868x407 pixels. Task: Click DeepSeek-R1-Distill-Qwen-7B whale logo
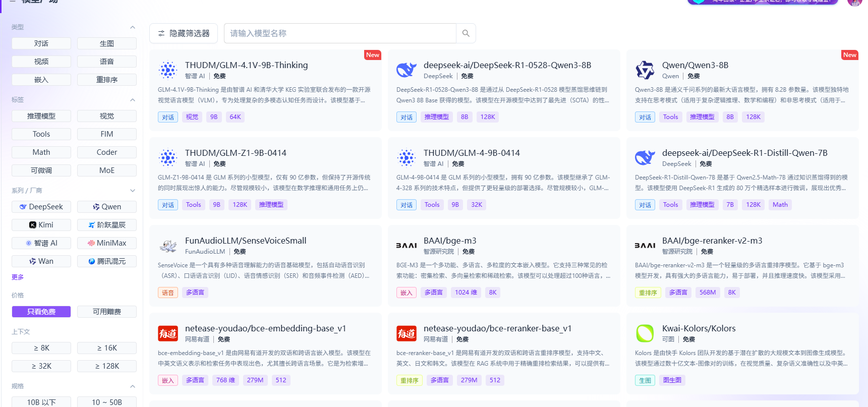[x=645, y=158]
